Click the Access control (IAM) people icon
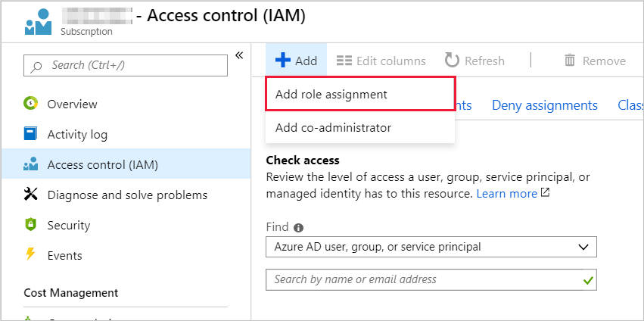 click(x=31, y=164)
